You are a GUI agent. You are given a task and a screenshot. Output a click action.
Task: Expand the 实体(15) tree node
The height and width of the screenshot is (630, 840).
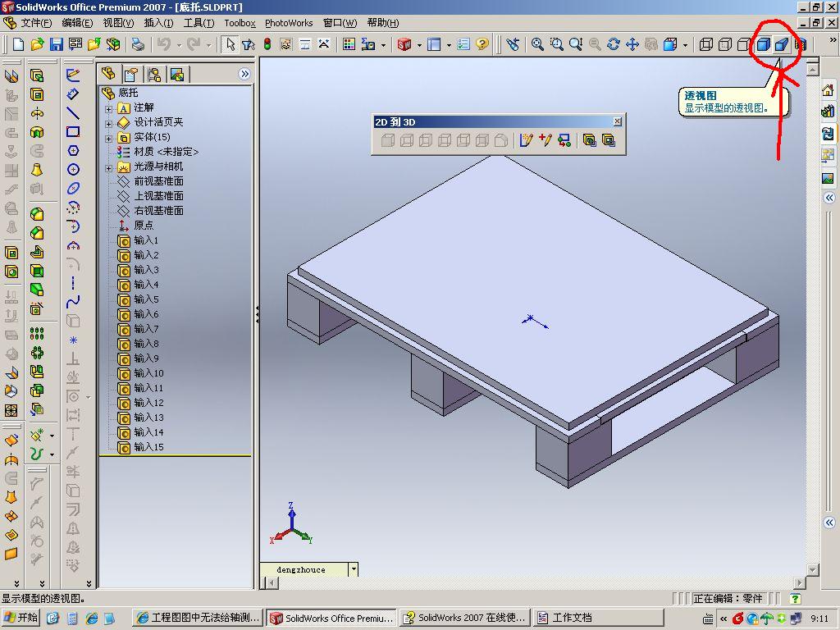point(109,138)
